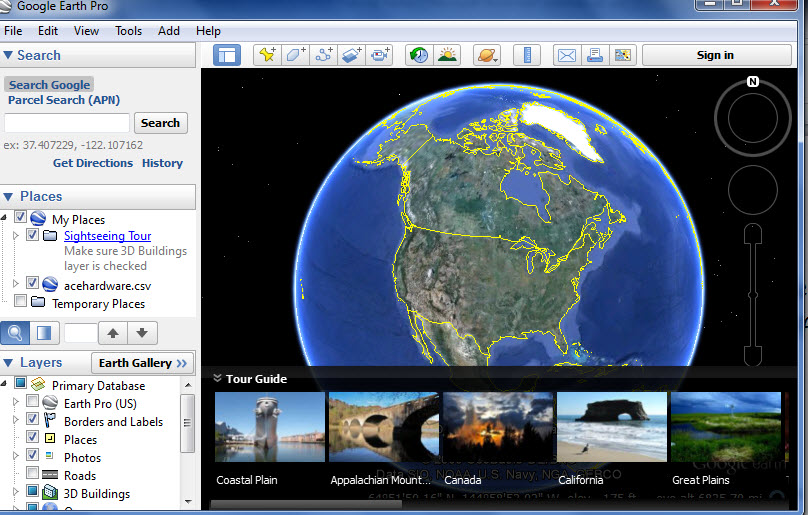This screenshot has height=515, width=808.
Task: Collapse the Search panel
Action: (x=8, y=55)
